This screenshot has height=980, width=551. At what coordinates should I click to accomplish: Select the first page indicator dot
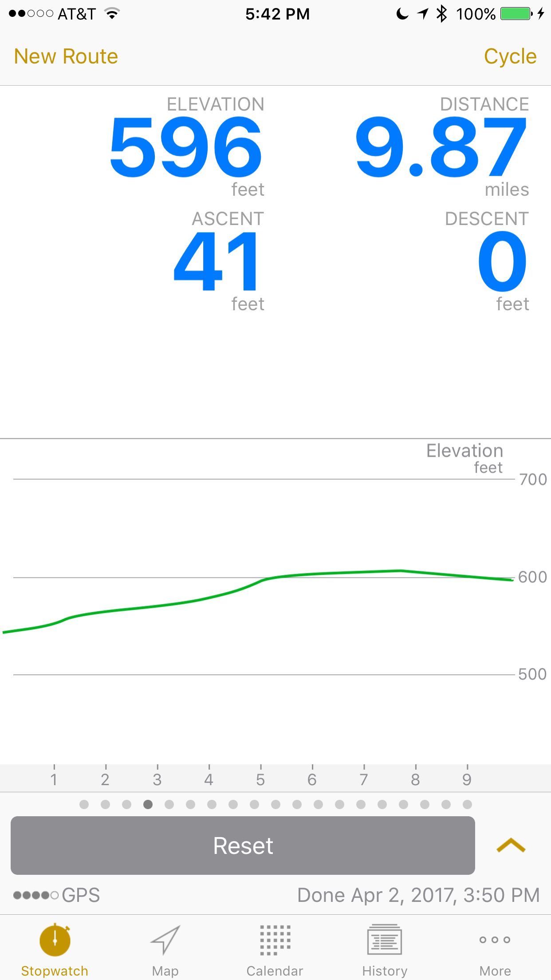[x=84, y=804]
